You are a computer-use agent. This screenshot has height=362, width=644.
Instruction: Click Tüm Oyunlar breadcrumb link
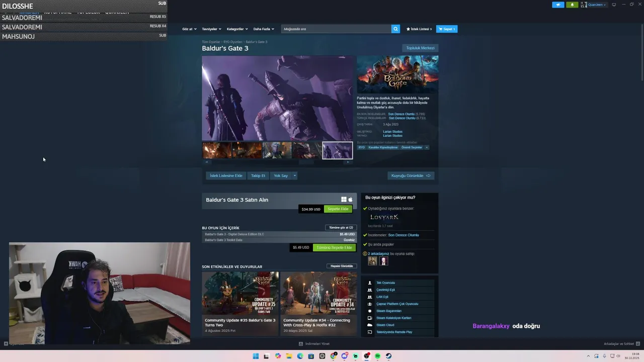pyautogui.click(x=211, y=42)
